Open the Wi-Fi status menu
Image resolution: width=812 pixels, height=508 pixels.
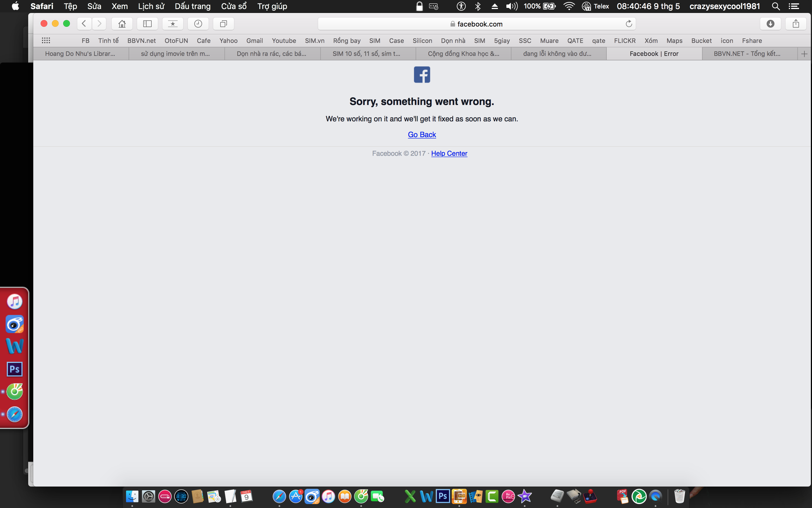click(569, 6)
